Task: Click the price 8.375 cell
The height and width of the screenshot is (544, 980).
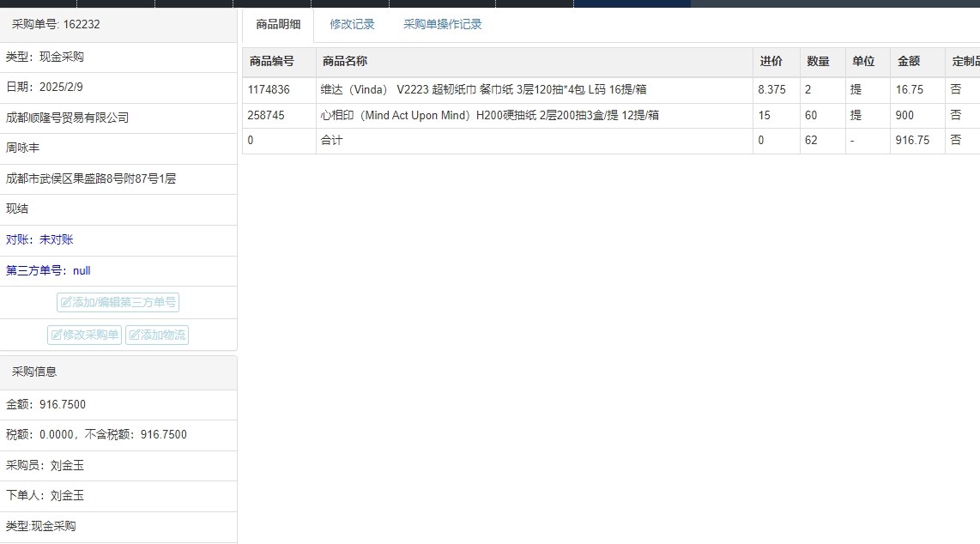Action: point(777,90)
